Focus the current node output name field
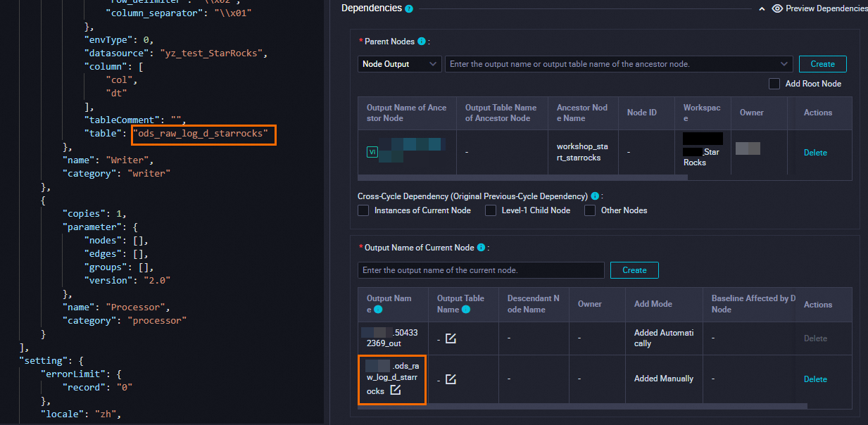Image resolution: width=868 pixels, height=425 pixels. click(x=481, y=270)
